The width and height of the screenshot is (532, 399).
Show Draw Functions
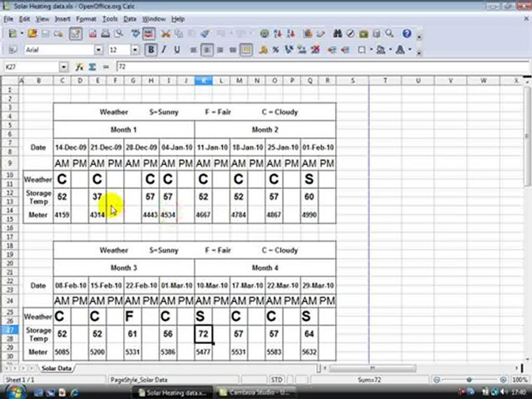[x=321, y=33]
